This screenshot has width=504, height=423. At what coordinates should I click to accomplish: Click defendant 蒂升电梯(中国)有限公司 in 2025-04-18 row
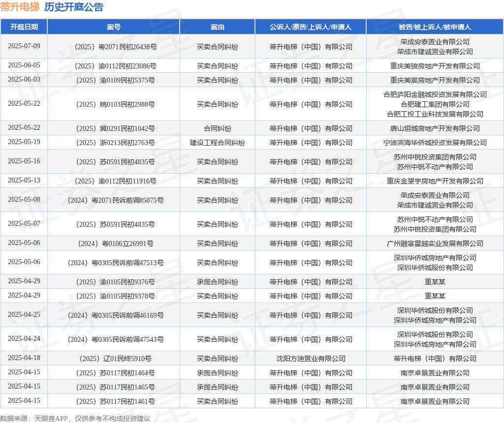tap(435, 359)
